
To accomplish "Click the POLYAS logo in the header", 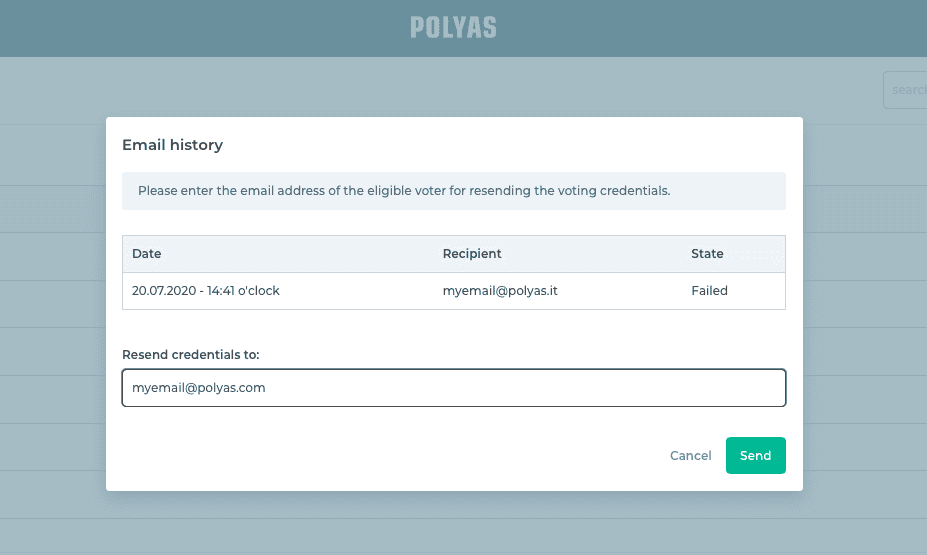I will (x=453, y=28).
